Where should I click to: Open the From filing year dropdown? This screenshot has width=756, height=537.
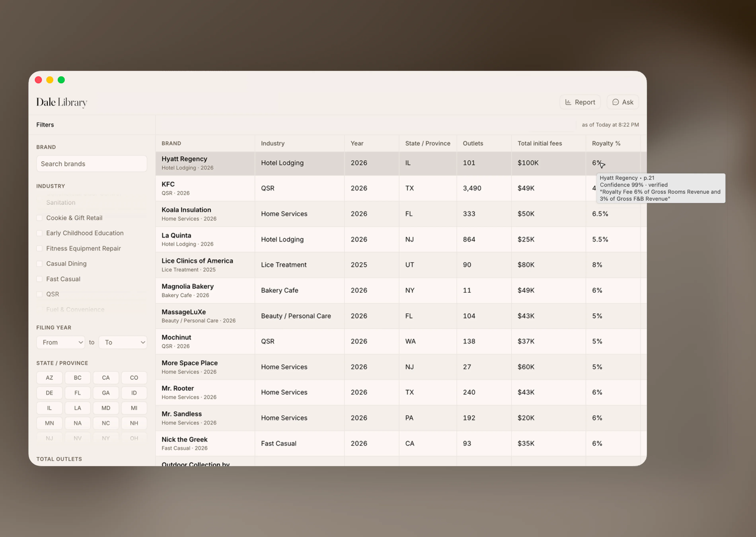coord(60,342)
